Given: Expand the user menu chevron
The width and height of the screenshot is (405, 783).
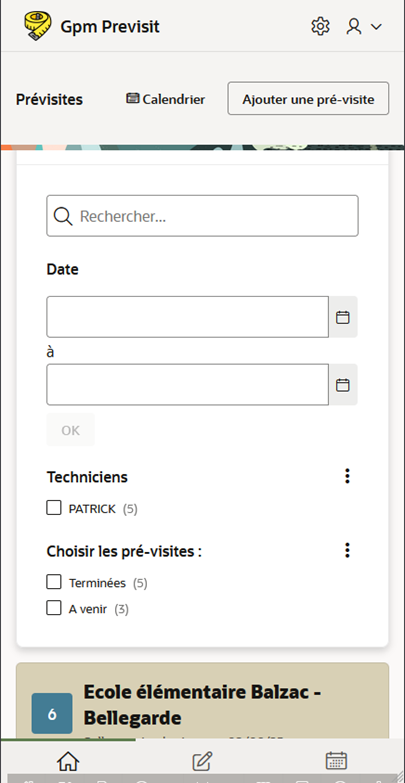Looking at the screenshot, I should (376, 26).
